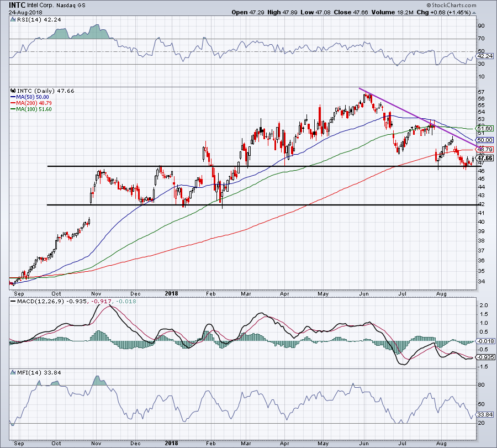Viewport: 497px width, 448px height.
Task: Click the 'RSI(14) 42.24' indicator label
Action: [x=39, y=19]
